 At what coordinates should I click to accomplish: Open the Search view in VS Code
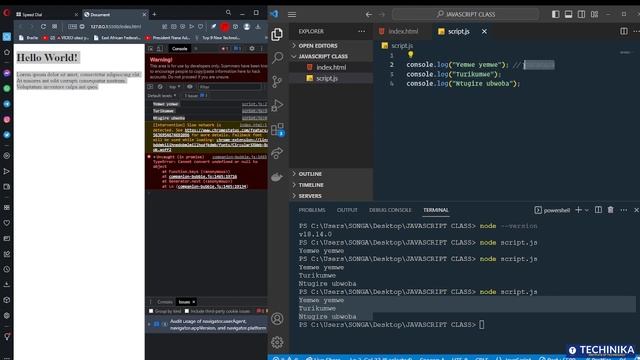tap(277, 58)
